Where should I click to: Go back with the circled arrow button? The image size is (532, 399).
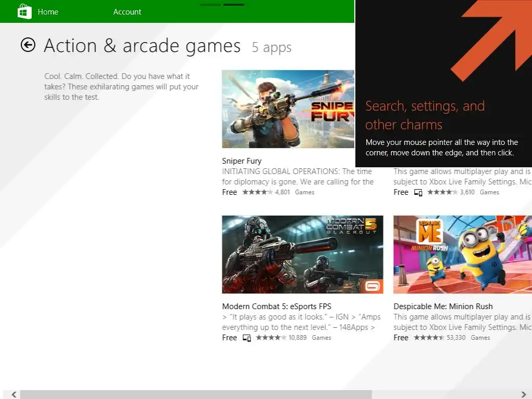28,45
